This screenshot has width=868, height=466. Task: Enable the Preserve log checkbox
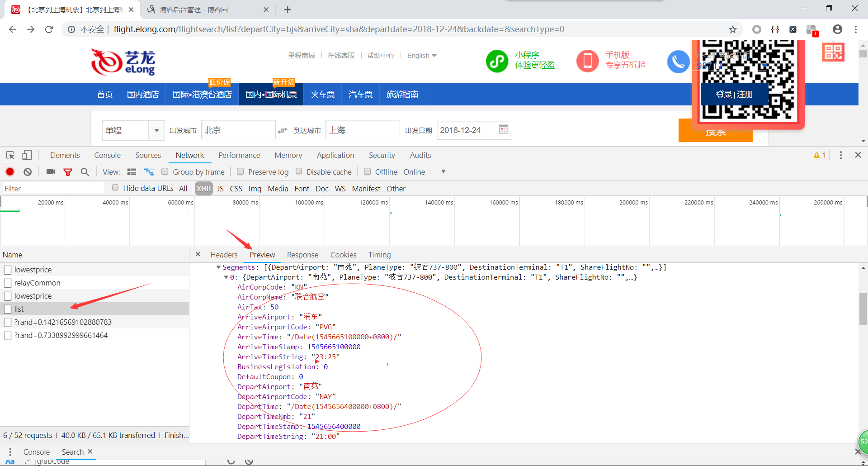[241, 171]
